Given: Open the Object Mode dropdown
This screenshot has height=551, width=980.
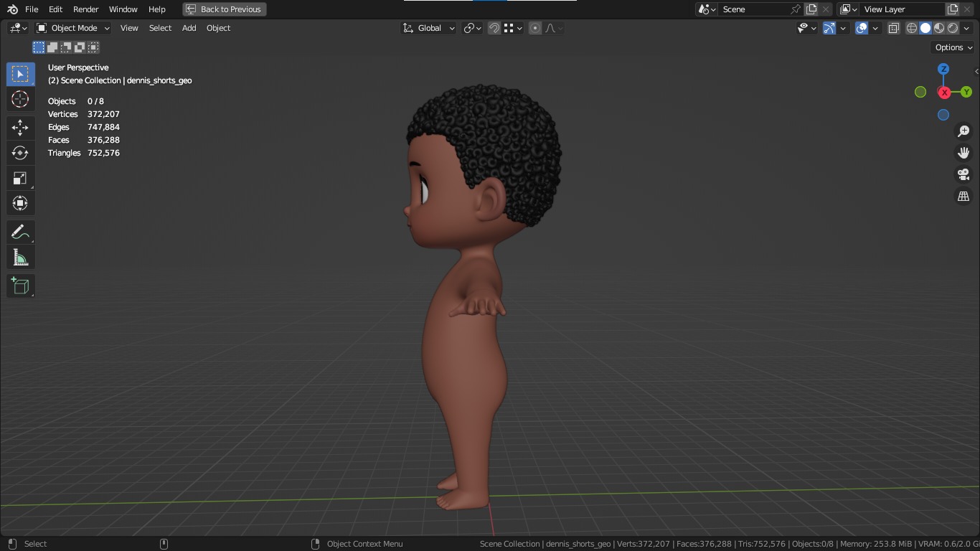Looking at the screenshot, I should click(x=73, y=28).
